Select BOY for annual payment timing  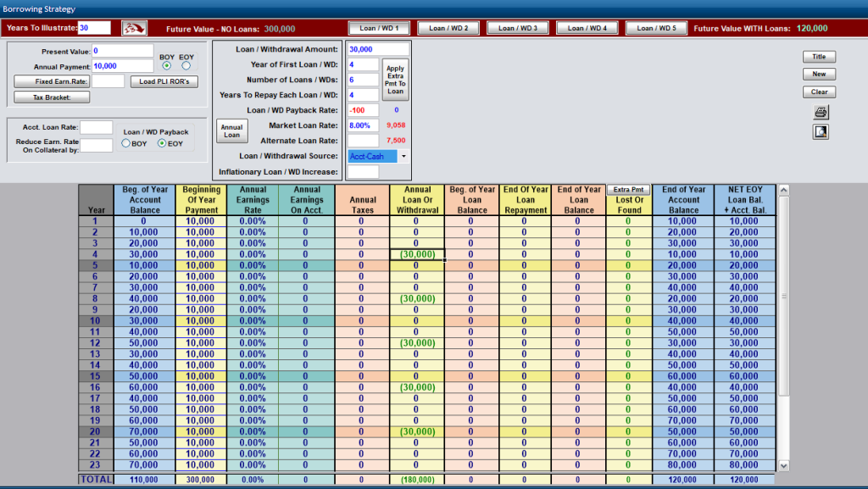pos(167,66)
